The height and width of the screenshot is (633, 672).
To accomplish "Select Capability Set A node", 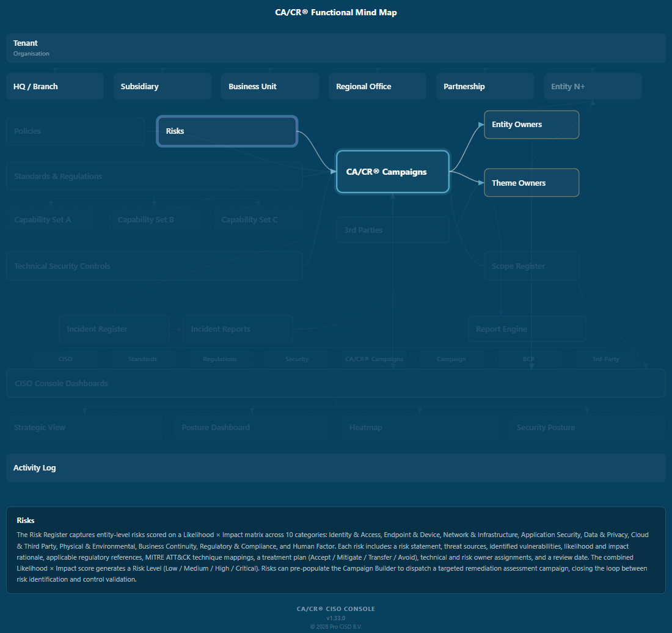I will [x=51, y=219].
